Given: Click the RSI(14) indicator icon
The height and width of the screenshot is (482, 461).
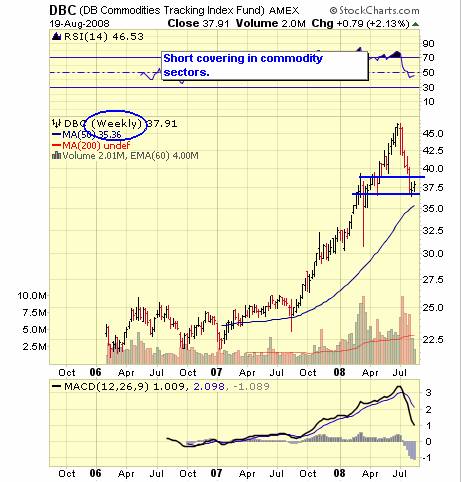Looking at the screenshot, I should pos(57,36).
